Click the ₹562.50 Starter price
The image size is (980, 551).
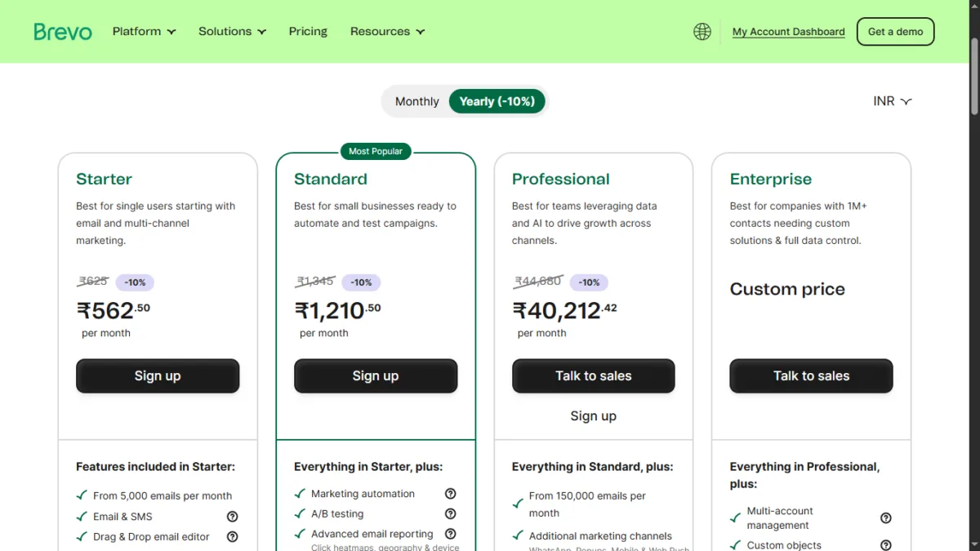114,310
